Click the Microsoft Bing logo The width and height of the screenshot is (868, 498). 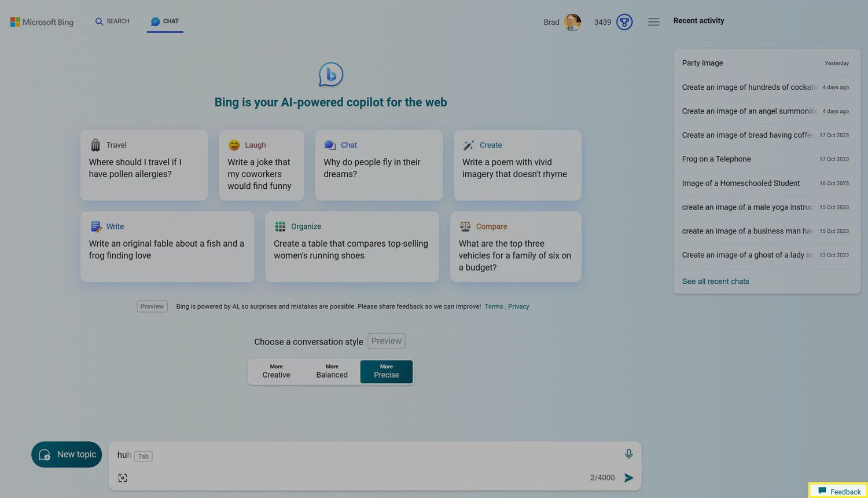click(42, 22)
